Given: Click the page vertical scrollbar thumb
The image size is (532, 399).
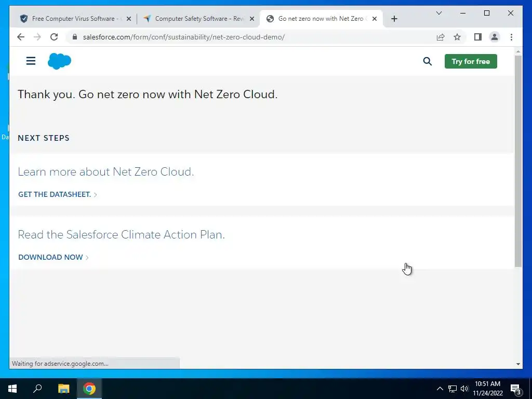Looking at the screenshot, I should pyautogui.click(x=518, y=161).
